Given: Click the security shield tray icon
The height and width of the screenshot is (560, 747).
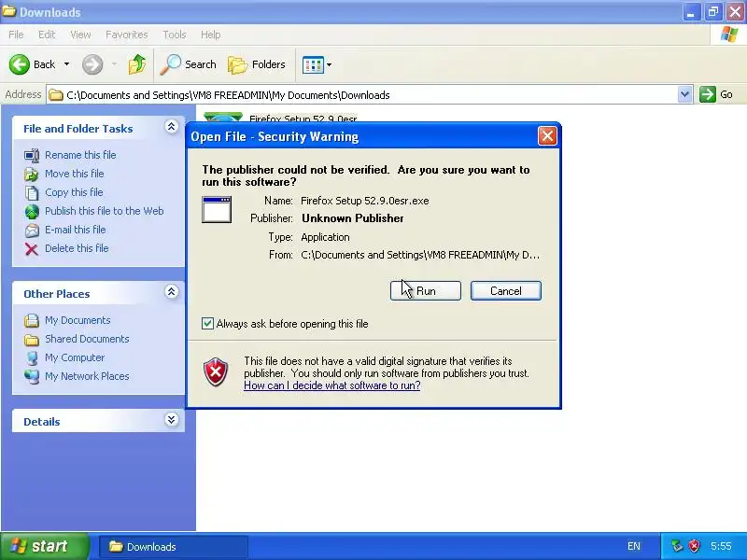Looking at the screenshot, I should (695, 546).
